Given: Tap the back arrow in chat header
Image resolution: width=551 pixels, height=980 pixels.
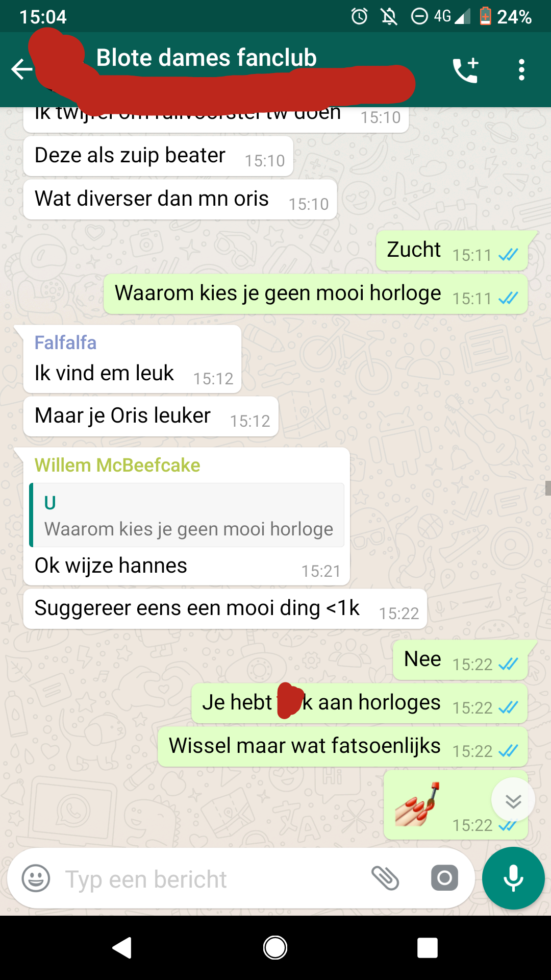Looking at the screenshot, I should (21, 69).
